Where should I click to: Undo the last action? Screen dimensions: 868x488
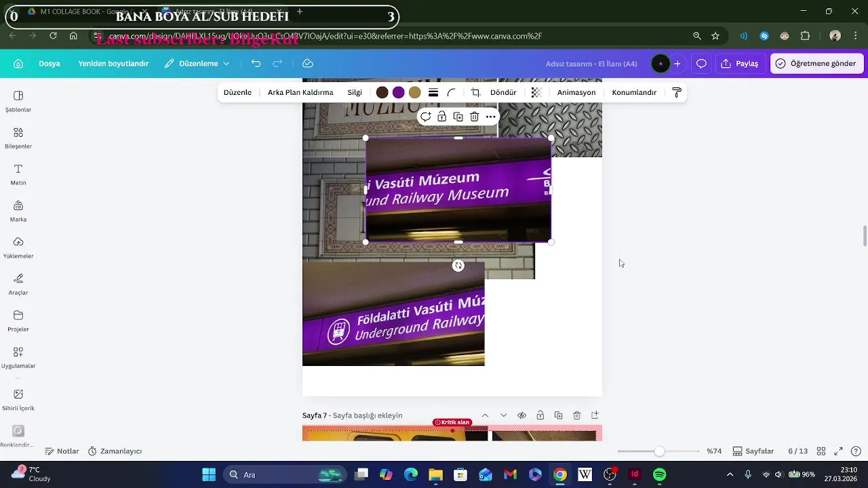click(x=256, y=64)
